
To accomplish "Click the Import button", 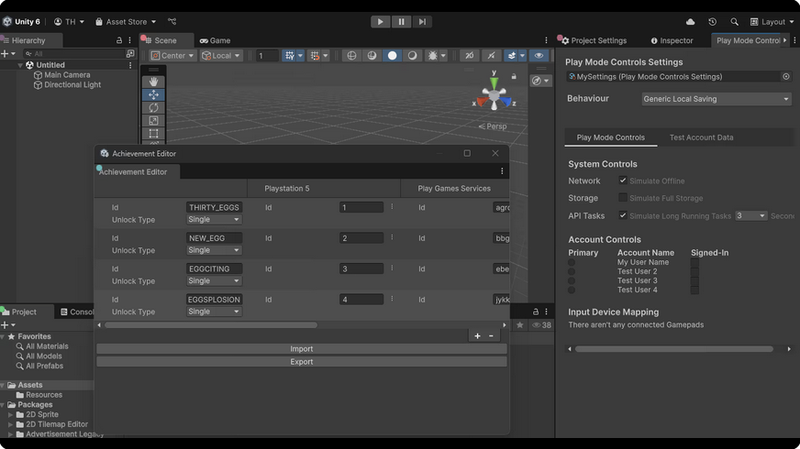I will click(301, 349).
